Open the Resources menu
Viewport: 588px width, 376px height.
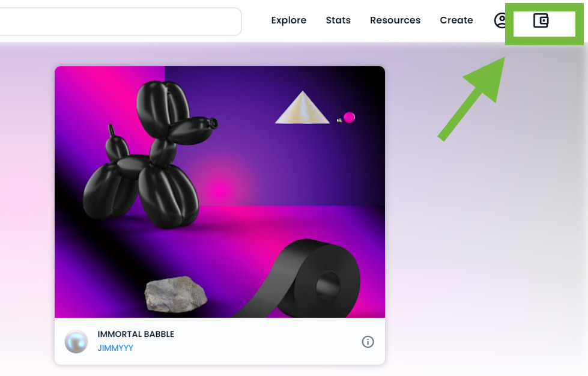[x=395, y=20]
